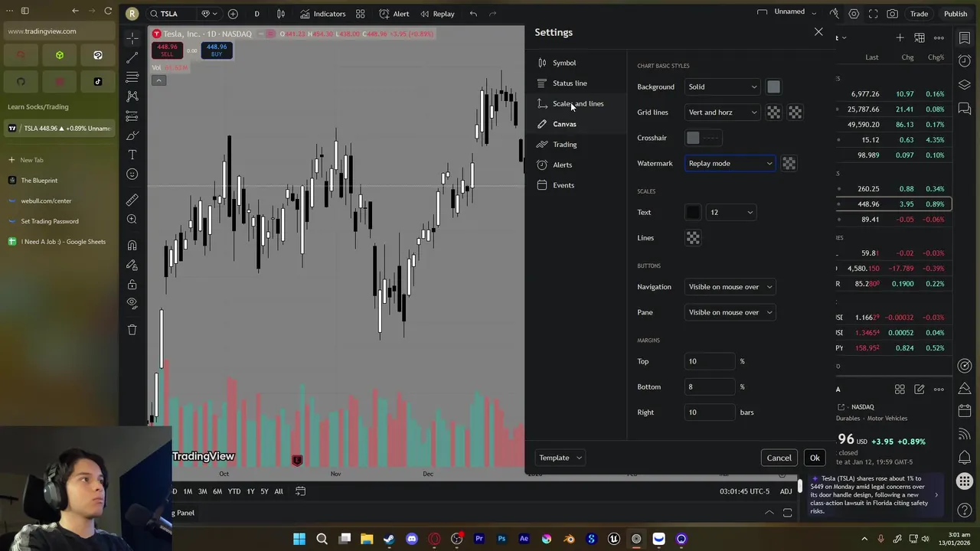
Task: Edit the Top margin input field
Action: (710, 361)
